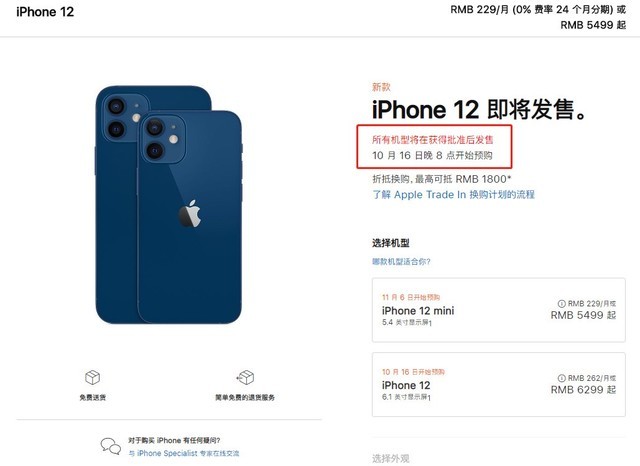Select the iPhone 12 mini model option
The image size is (640, 466).
[x=498, y=310]
